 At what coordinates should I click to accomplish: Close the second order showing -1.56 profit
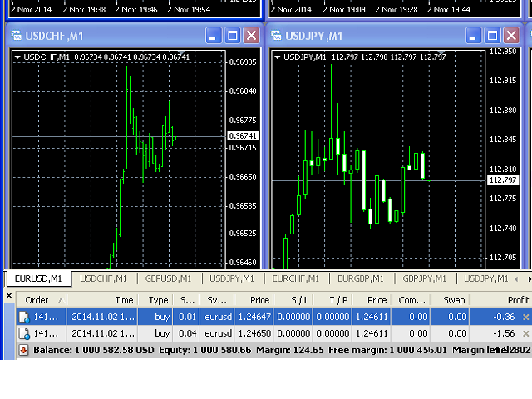(x=525, y=333)
